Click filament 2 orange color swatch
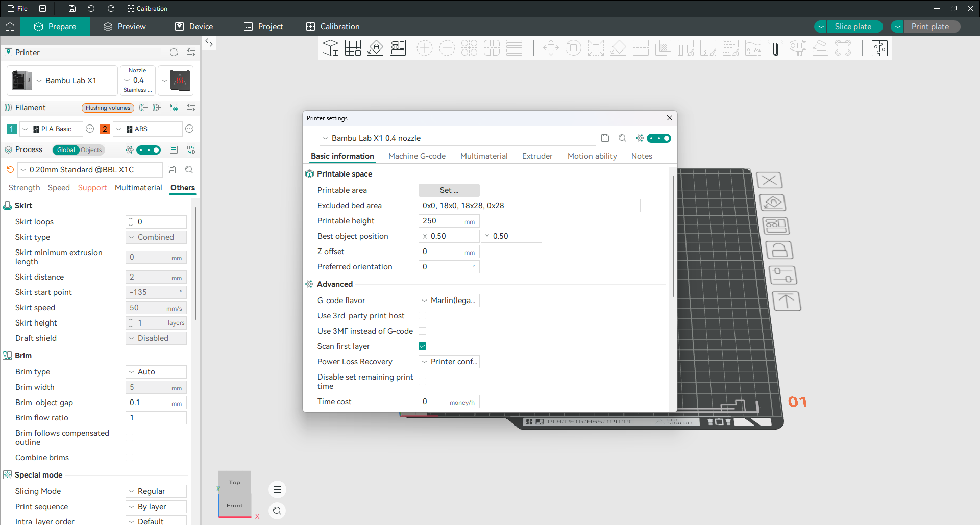 105,129
